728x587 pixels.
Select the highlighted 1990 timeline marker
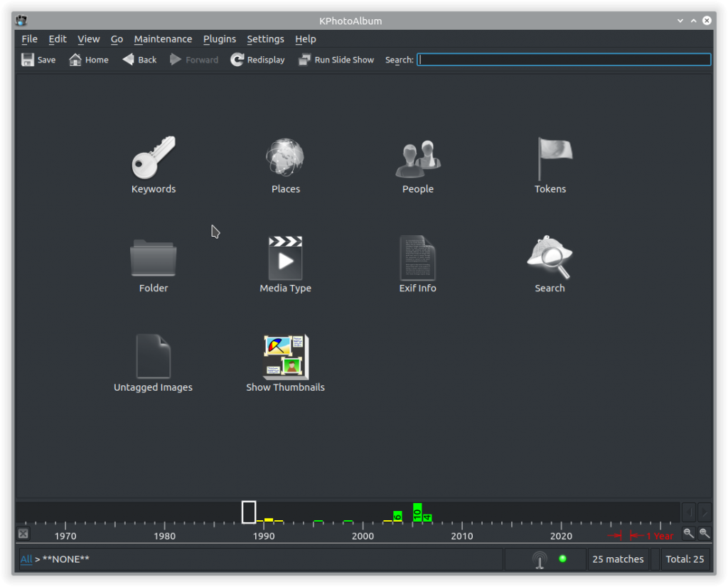[x=249, y=512]
